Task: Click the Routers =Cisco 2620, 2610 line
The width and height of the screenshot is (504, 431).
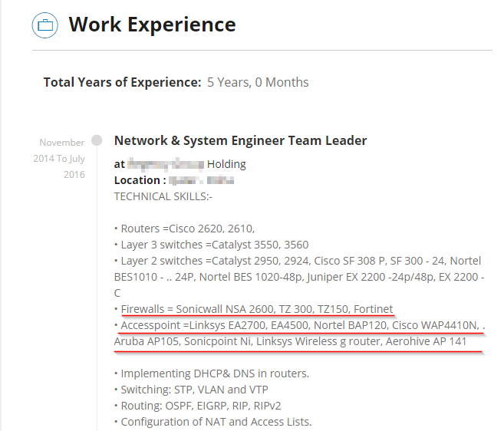Action: coord(185,229)
